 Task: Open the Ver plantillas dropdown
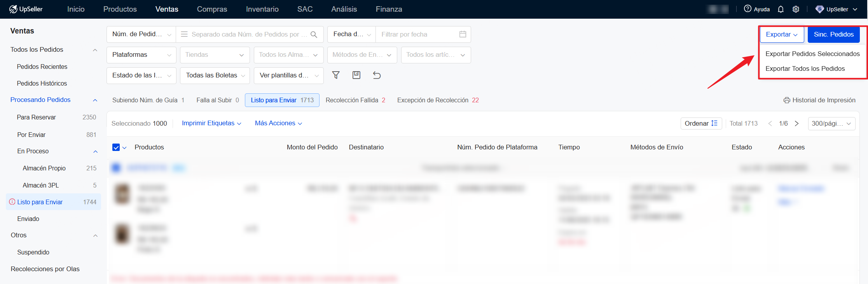[x=288, y=75]
